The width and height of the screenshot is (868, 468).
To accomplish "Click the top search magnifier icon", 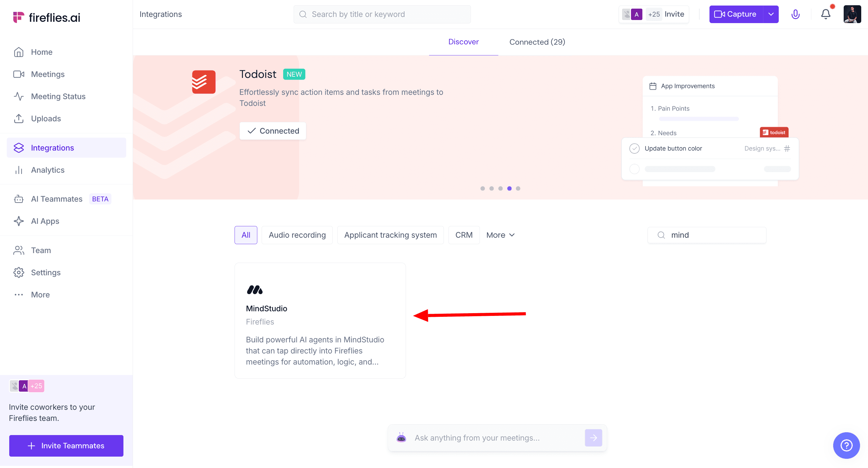I will (x=303, y=14).
